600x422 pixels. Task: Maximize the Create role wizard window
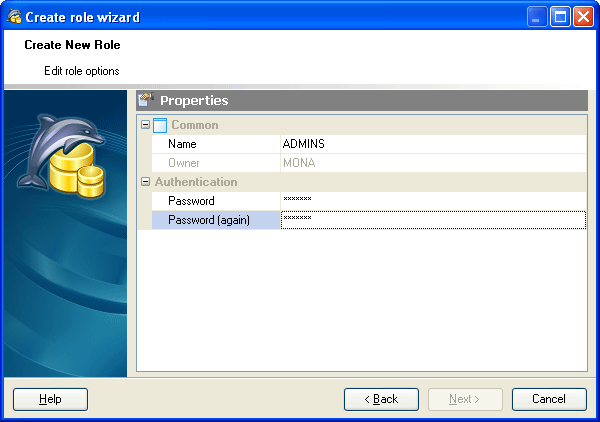click(x=560, y=16)
